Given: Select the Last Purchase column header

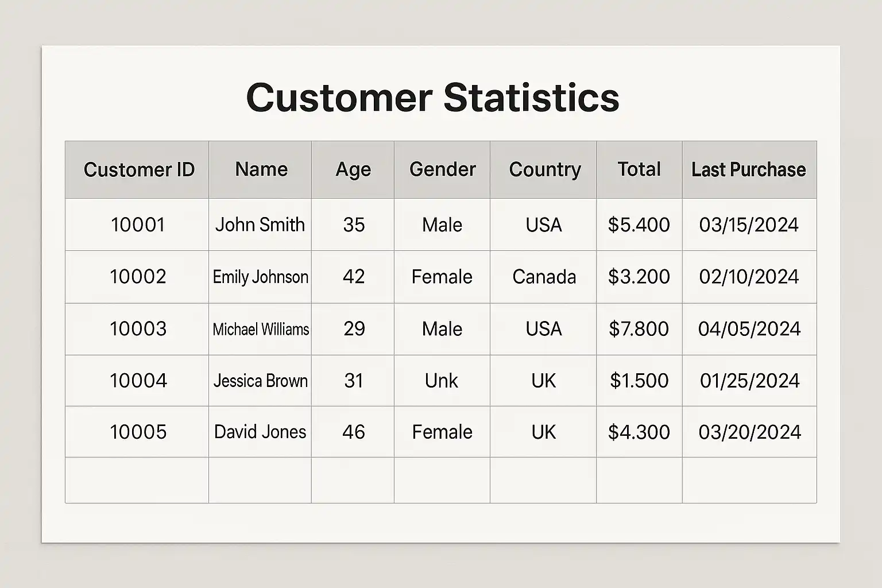Looking at the screenshot, I should 749,169.
